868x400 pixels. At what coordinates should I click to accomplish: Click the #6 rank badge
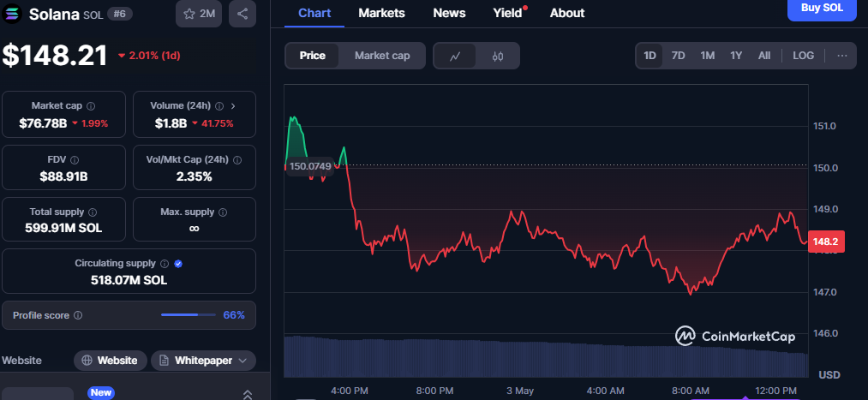(x=120, y=15)
